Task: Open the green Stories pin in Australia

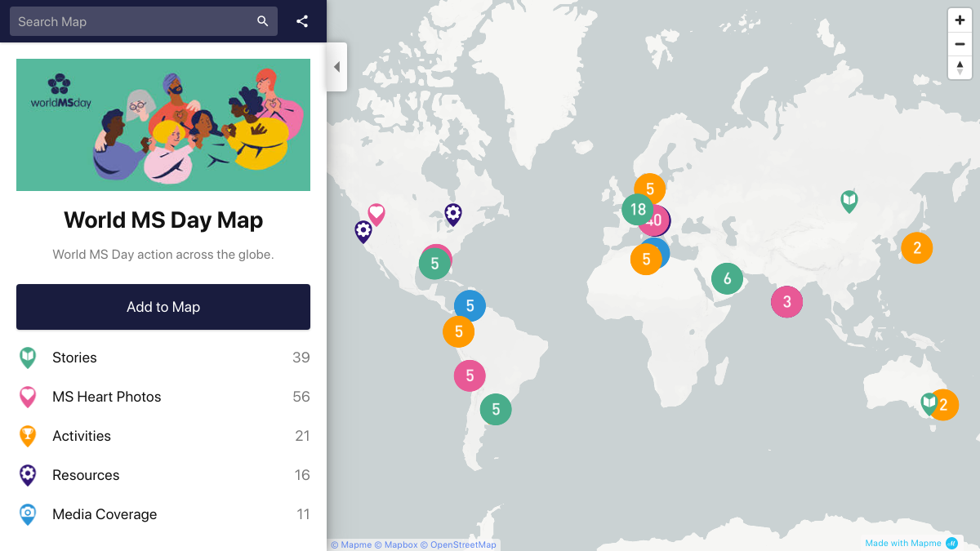Action: tap(928, 403)
